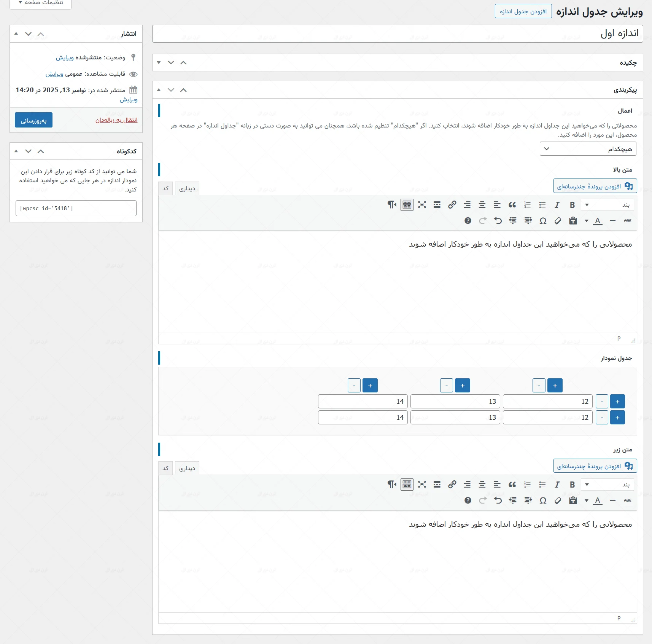Open the بند paragraph format dropdown in top editor
The height and width of the screenshot is (644, 652).
[607, 205]
